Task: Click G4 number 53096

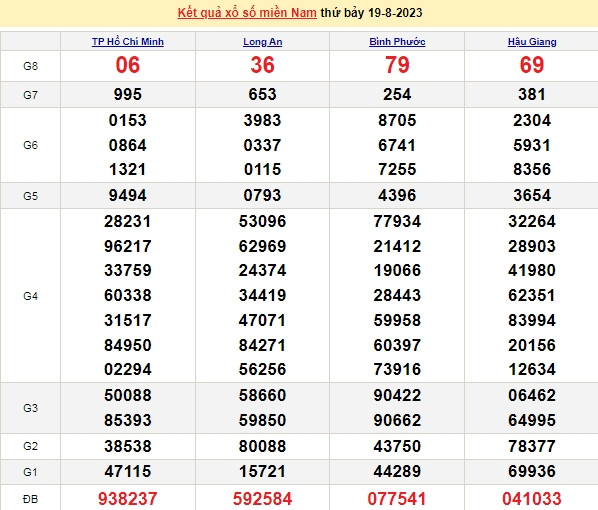Action: pyautogui.click(x=262, y=221)
